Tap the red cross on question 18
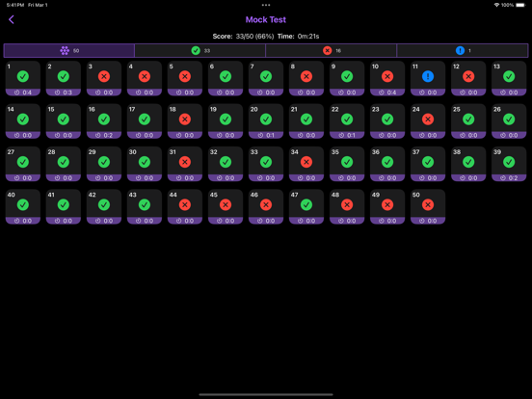 pyautogui.click(x=185, y=120)
